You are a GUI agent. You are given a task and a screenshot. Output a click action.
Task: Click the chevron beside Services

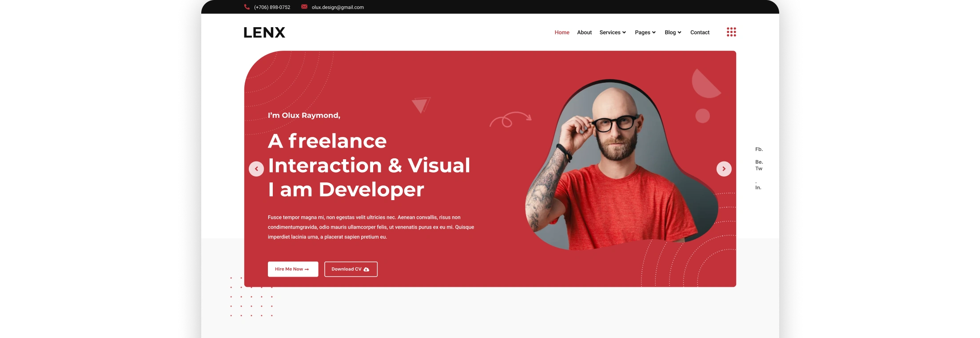point(624,32)
